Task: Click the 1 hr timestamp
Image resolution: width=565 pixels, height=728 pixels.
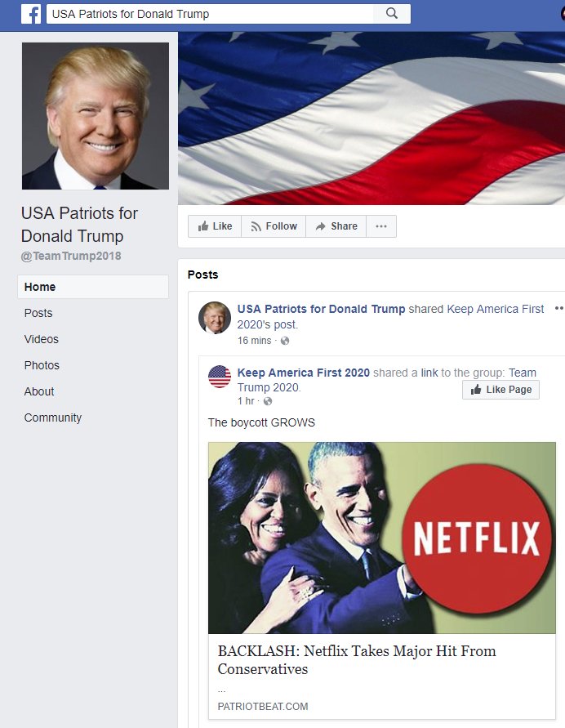Action: 246,400
